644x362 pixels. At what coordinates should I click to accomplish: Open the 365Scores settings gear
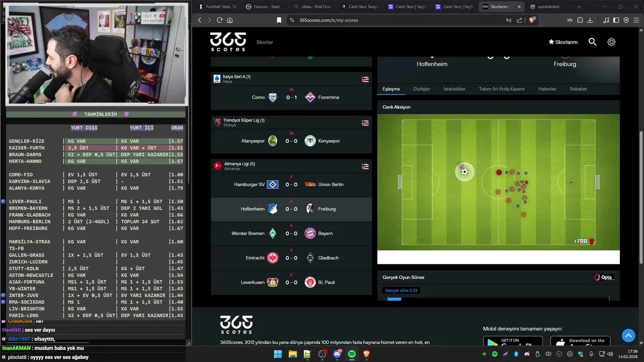611,42
